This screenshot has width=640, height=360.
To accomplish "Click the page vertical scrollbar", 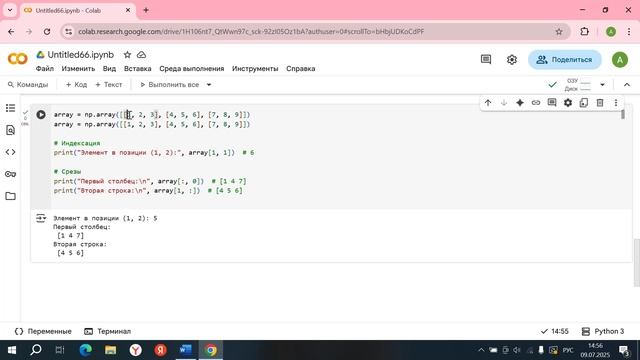I will (x=636, y=262).
